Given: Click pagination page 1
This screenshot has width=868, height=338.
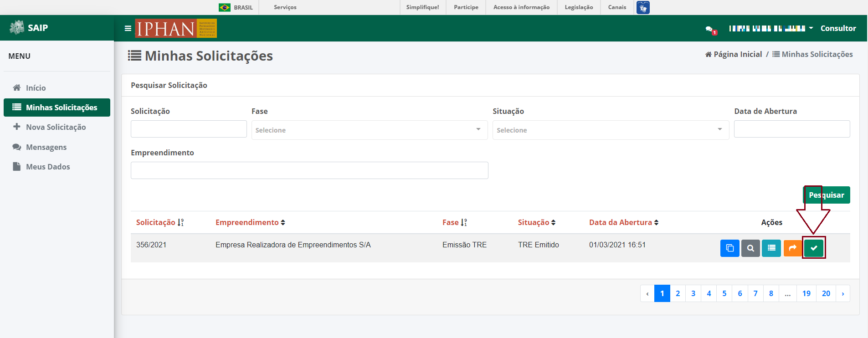Looking at the screenshot, I should tap(662, 293).
